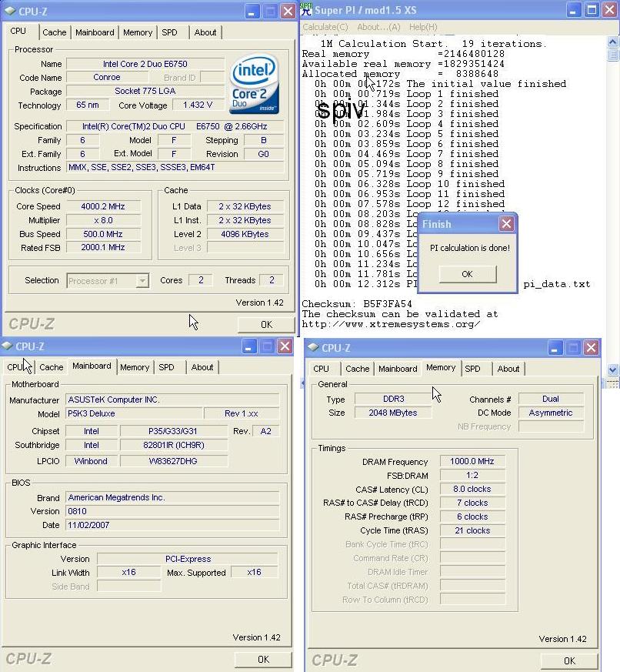
Task: Select SPD tab in Memory CPU-Z window
Action: (x=473, y=369)
